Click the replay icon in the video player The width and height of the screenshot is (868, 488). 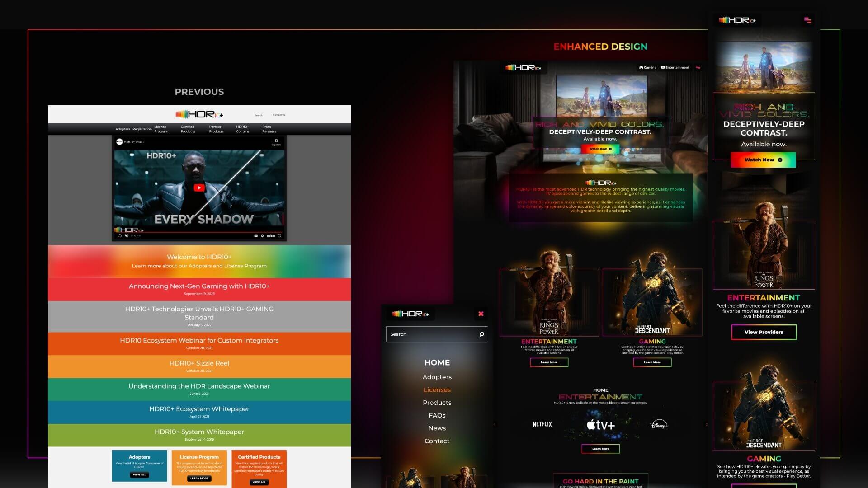point(120,235)
